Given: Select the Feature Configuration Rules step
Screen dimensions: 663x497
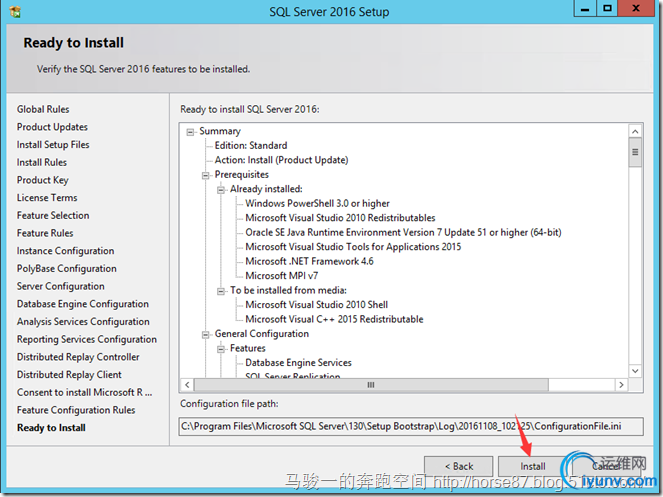Looking at the screenshot, I should click(76, 411).
